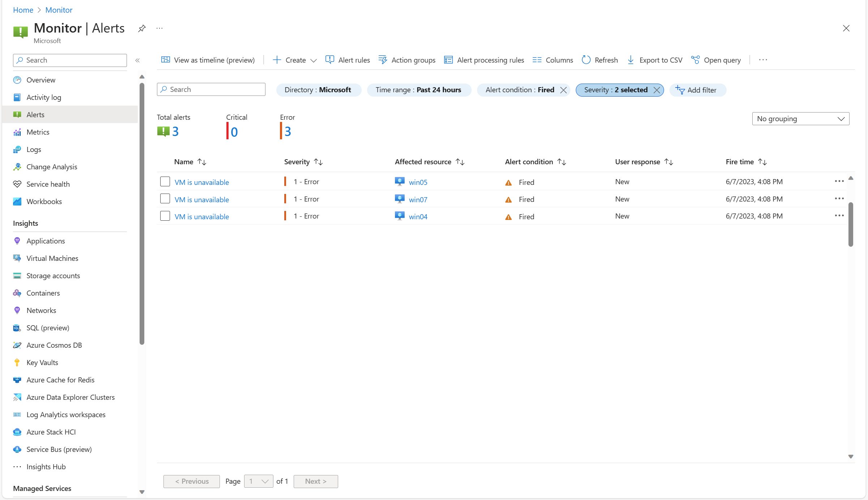This screenshot has height=500, width=868.
Task: Click the Workbooks icon
Action: (x=18, y=201)
